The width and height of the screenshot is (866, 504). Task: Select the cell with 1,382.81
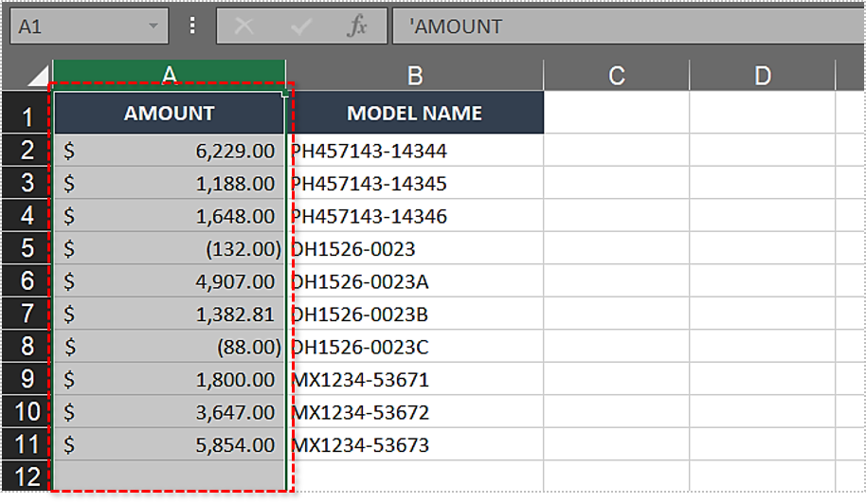169,314
